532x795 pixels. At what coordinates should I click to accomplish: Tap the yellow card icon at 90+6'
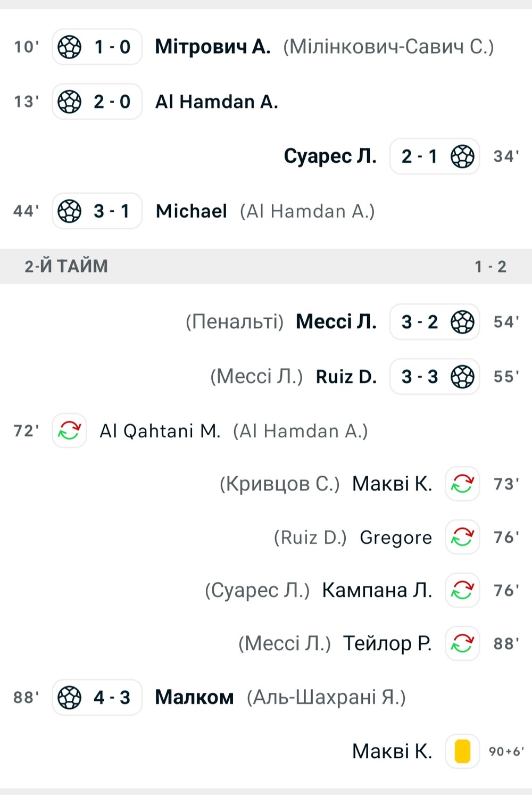click(462, 751)
